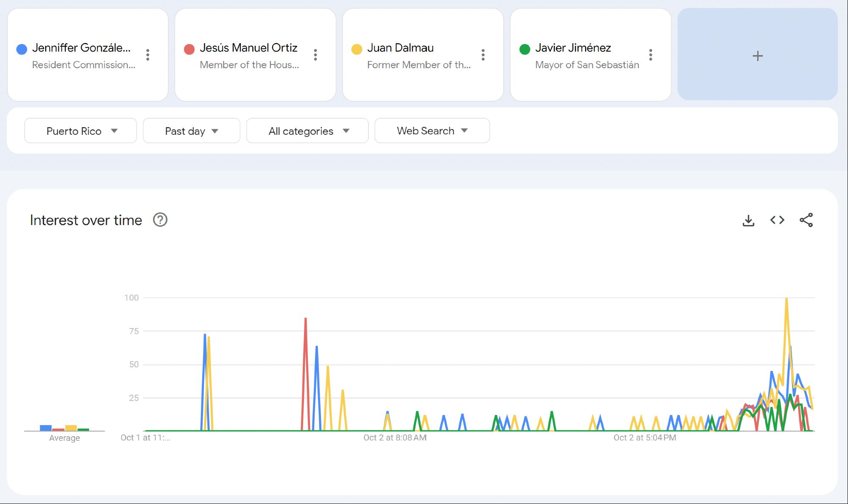Edit the Juan Dalmau search term
The image size is (848, 504).
point(400,48)
